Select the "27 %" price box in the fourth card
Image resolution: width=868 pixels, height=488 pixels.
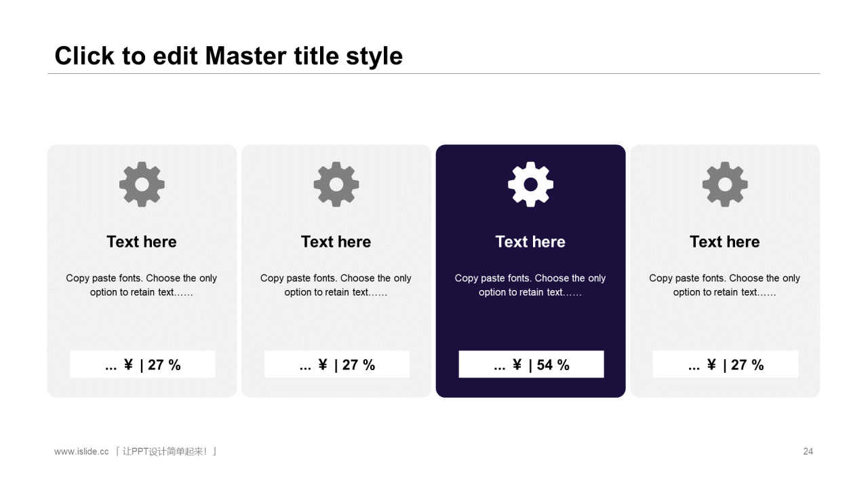[726, 365]
